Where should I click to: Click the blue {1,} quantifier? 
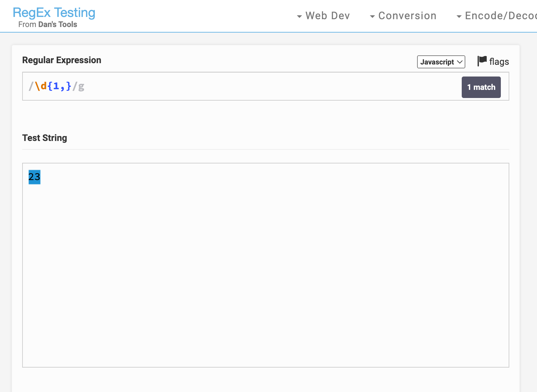click(x=59, y=86)
